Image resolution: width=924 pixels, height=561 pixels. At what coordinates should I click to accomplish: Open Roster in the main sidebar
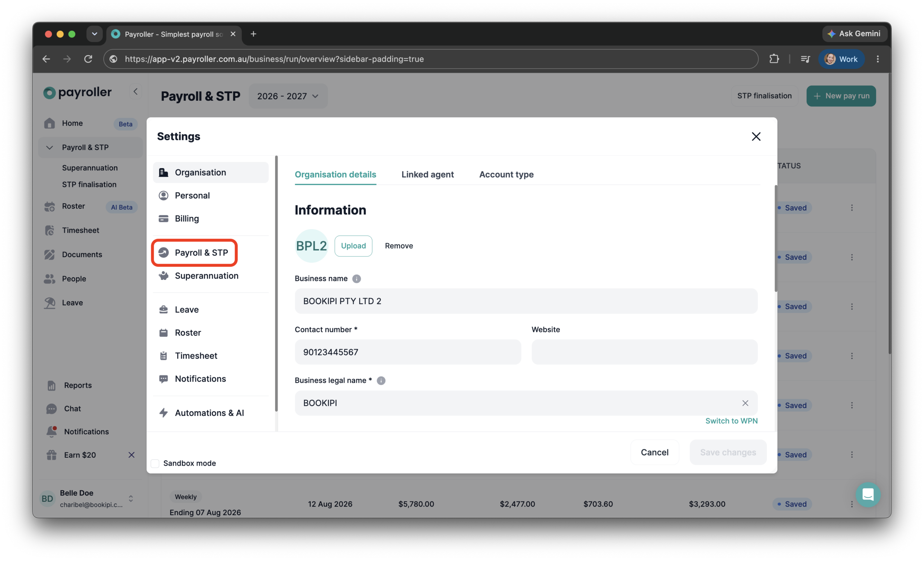[x=90, y=206]
